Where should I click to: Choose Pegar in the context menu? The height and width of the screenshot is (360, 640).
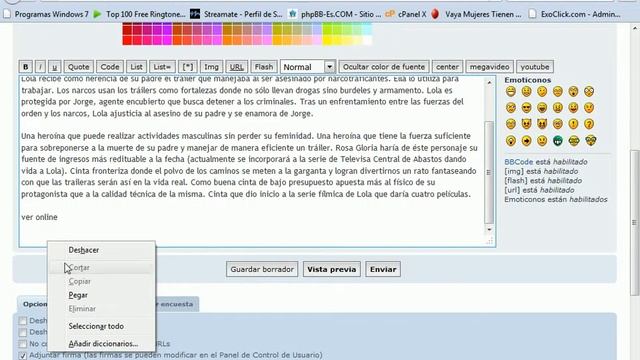(x=101, y=295)
